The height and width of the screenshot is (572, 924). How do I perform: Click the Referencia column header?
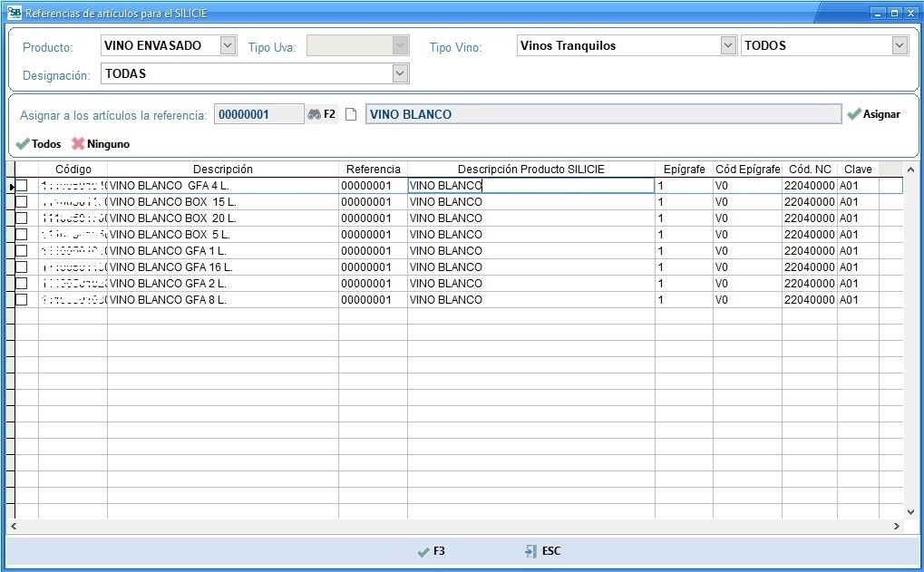click(373, 170)
